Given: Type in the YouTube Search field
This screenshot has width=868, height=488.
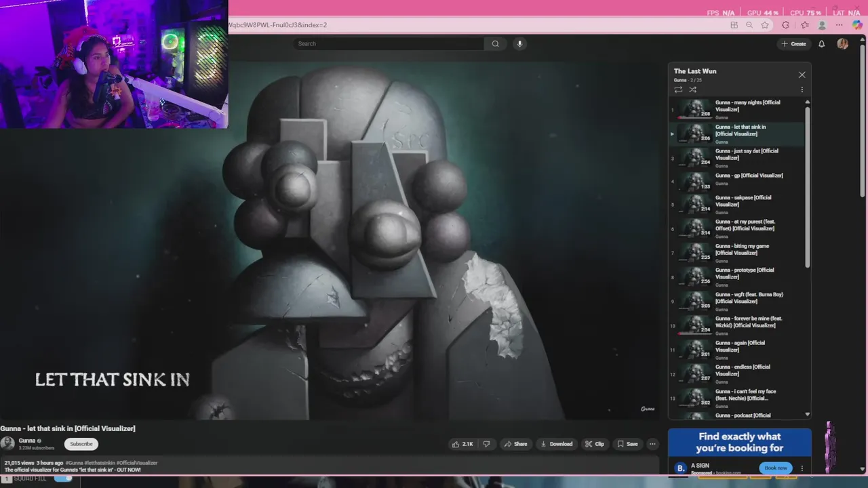Looking at the screenshot, I should coord(389,43).
